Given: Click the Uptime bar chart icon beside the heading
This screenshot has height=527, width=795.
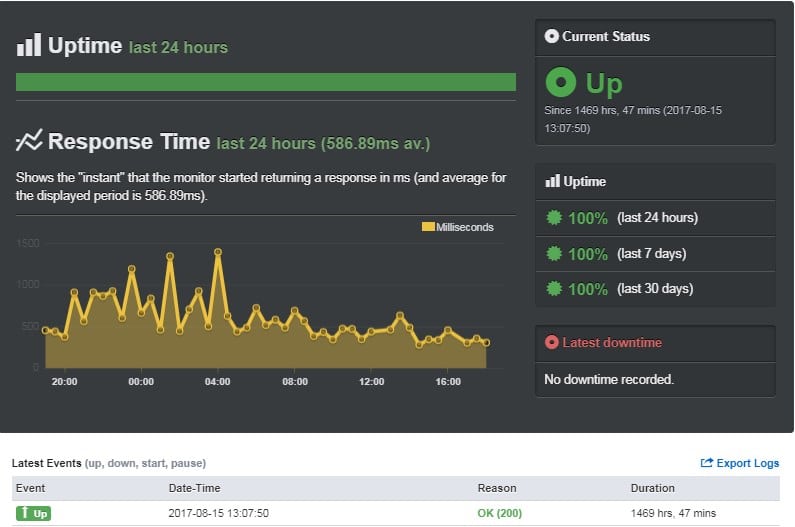Looking at the screenshot, I should click(29, 45).
